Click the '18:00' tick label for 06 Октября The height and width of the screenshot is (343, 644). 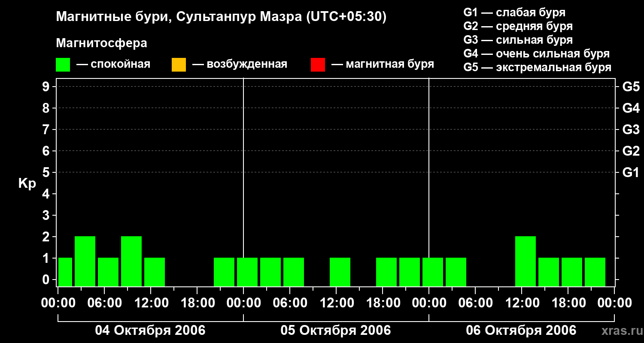point(568,303)
